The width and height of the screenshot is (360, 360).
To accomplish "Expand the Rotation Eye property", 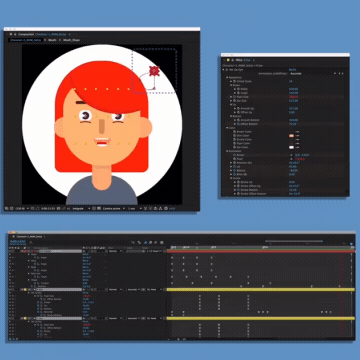I will click(x=231, y=163).
